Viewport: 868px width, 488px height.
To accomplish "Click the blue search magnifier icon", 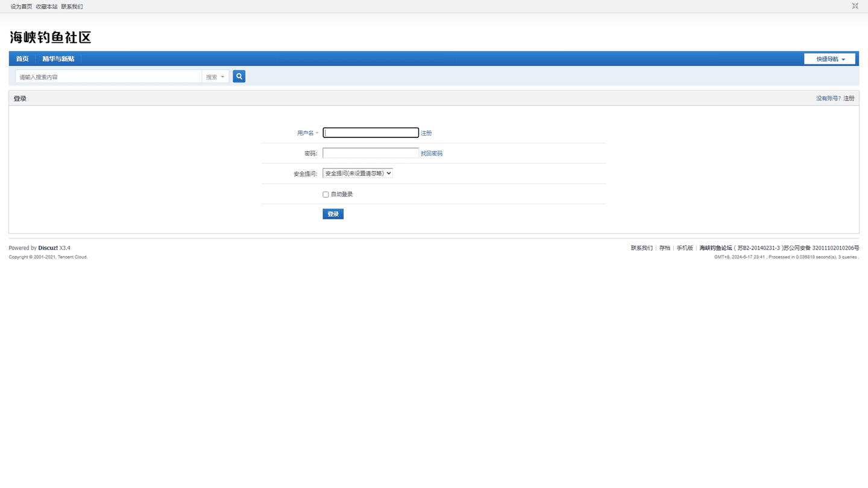I will pyautogui.click(x=239, y=77).
